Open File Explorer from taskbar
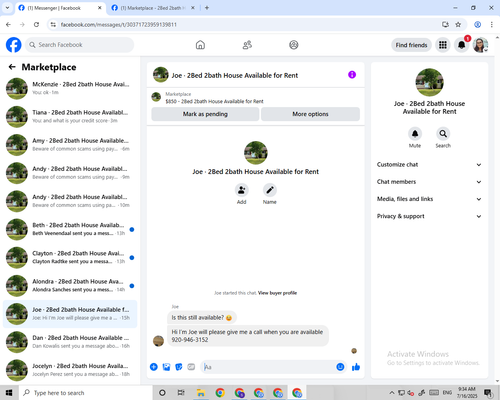This screenshot has width=500, height=400. pyautogui.click(x=200, y=393)
